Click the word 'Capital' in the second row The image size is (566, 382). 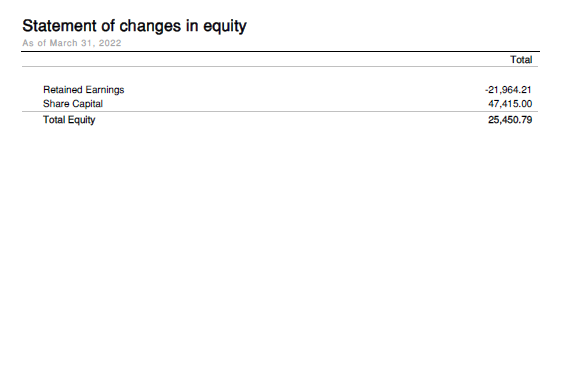pyautogui.click(x=87, y=104)
